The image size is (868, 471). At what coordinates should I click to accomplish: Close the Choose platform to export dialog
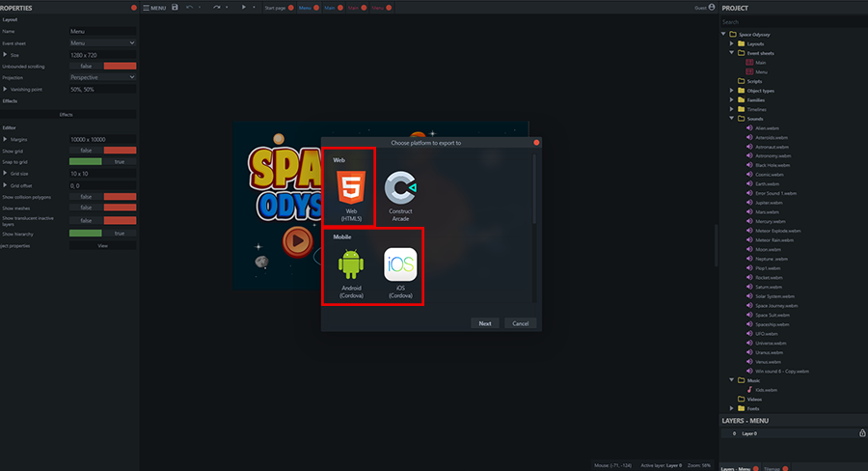click(536, 143)
